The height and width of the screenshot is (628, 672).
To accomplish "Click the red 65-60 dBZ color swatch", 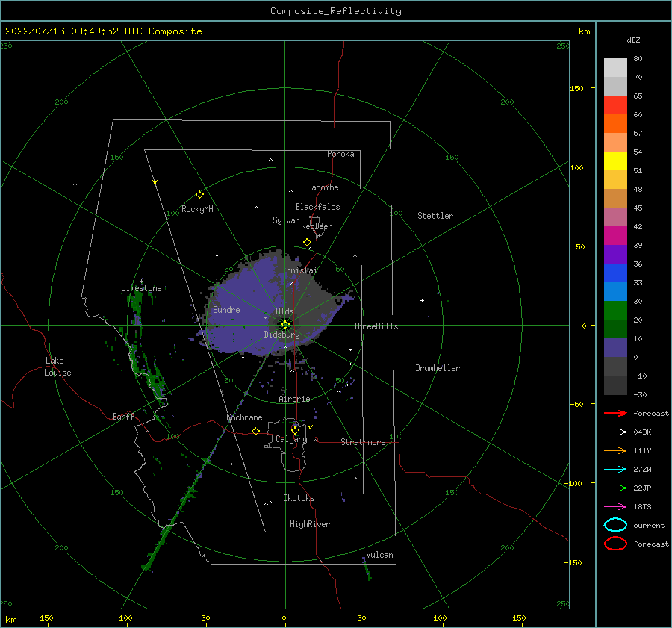I will pos(615,105).
